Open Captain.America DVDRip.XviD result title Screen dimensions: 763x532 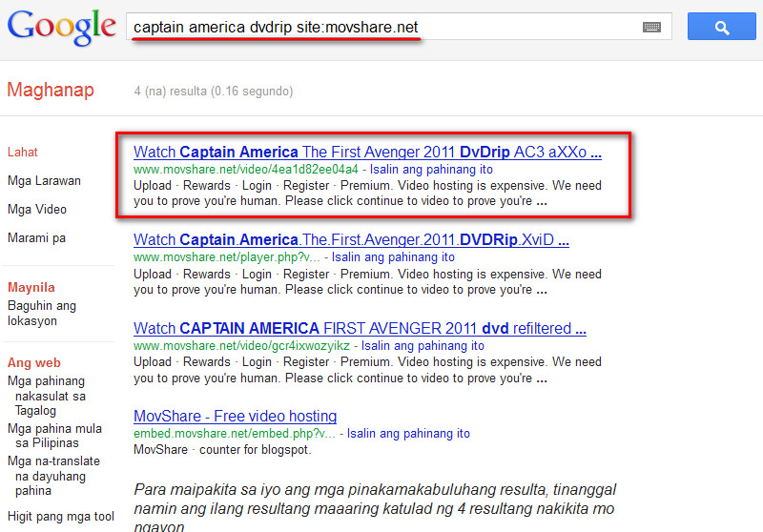(351, 239)
